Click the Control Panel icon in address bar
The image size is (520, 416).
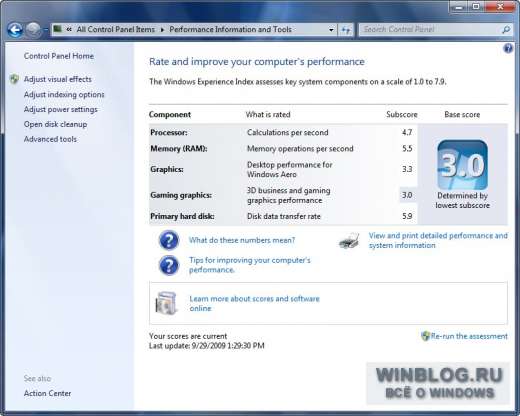point(58,29)
